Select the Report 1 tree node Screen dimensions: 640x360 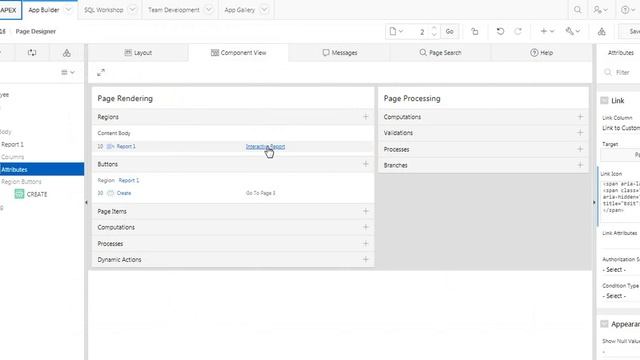pos(13,144)
